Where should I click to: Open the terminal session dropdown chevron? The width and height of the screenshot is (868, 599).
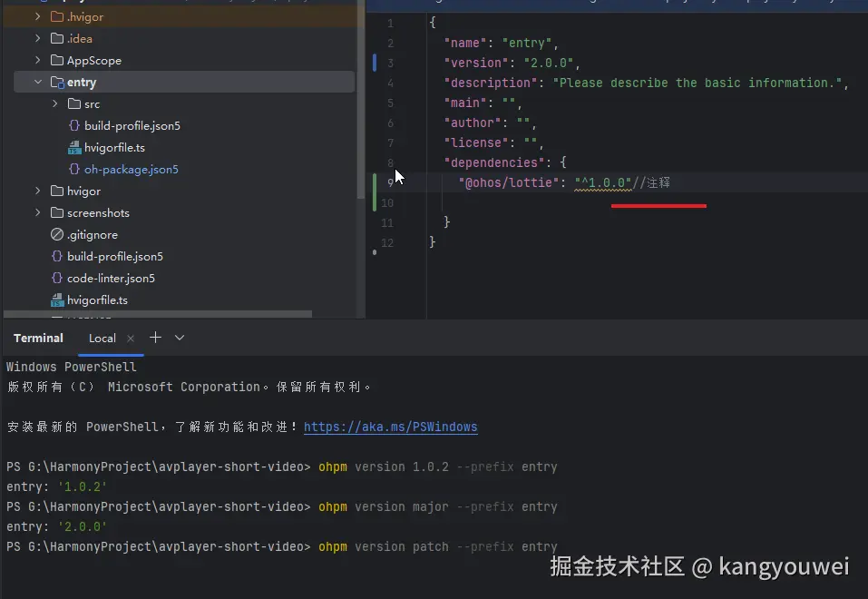point(180,338)
